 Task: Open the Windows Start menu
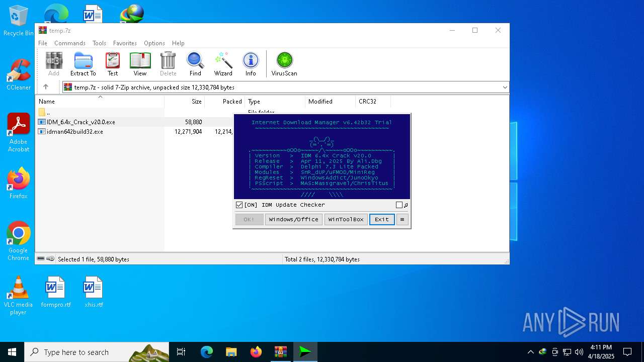[x=12, y=352]
